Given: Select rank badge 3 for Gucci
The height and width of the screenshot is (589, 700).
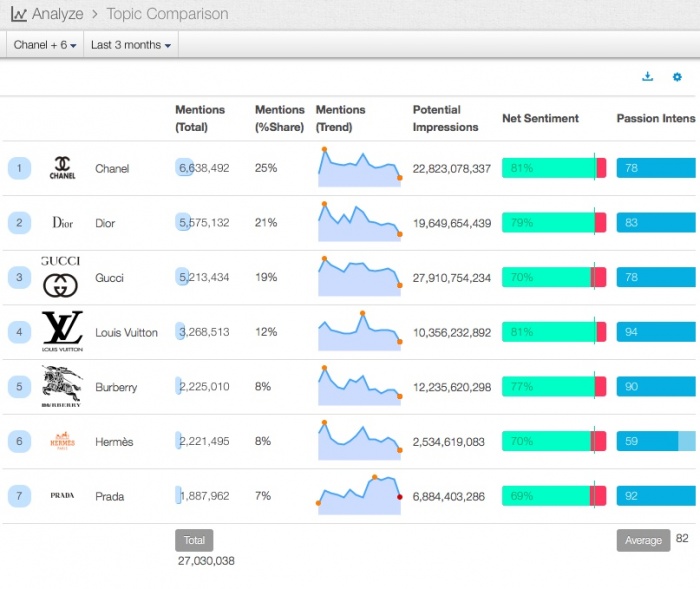Looking at the screenshot, I should pyautogui.click(x=19, y=277).
